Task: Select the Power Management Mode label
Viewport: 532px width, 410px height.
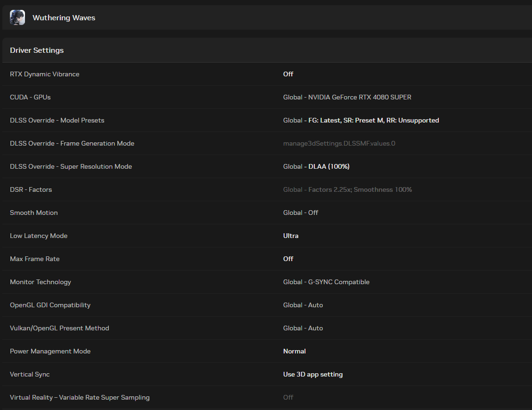Action: (50, 351)
